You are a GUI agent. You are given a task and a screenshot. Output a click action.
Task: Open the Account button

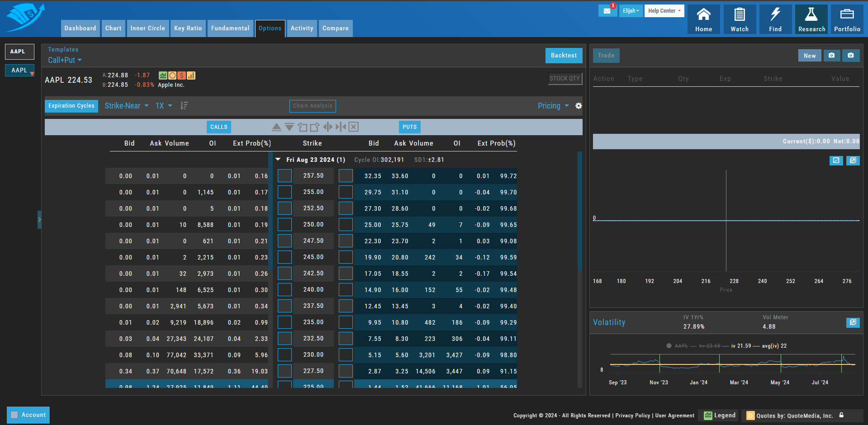(28, 415)
